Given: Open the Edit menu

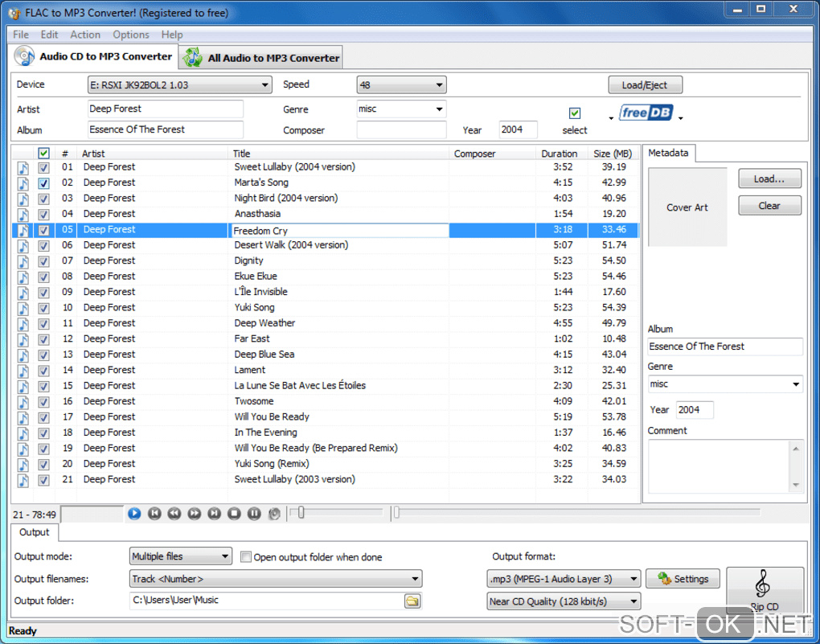Looking at the screenshot, I should click(x=49, y=35).
